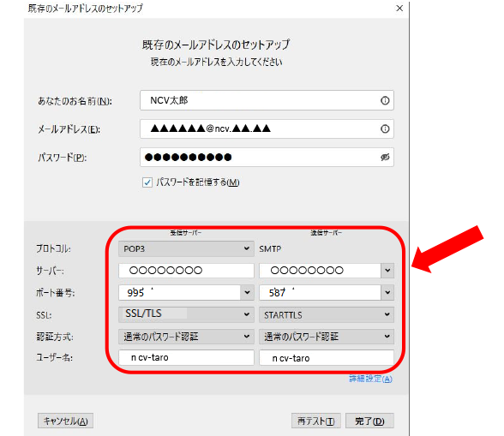This screenshot has width=504, height=436.
Task: Toggle password visibility with the eye icon
Action: click(385, 157)
